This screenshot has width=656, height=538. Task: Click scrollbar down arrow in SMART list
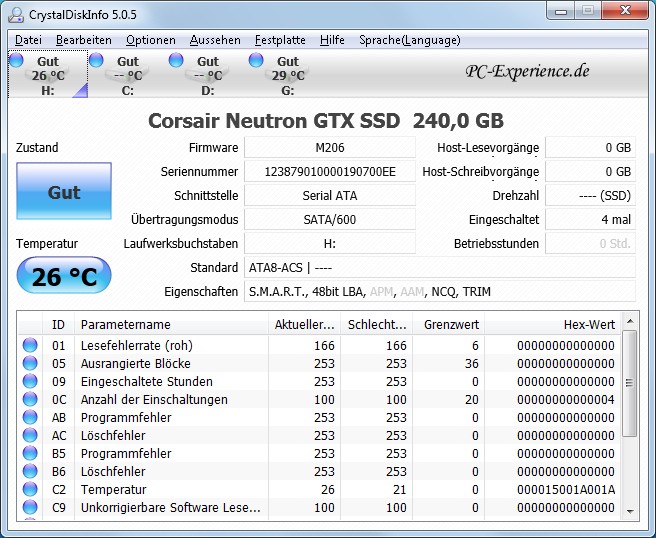629,510
